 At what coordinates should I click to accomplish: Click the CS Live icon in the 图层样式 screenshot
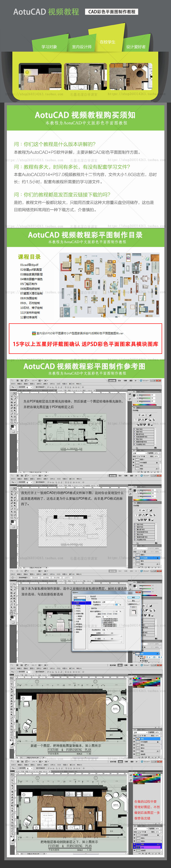tap(141, 571)
